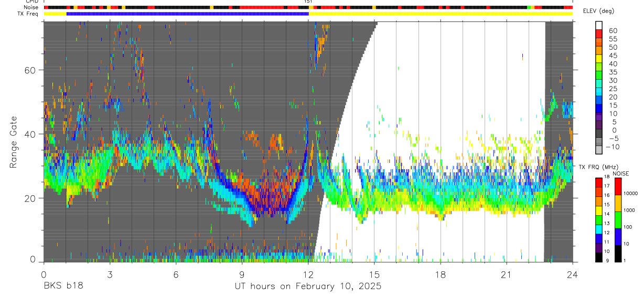The height and width of the screenshot is (297, 644).
Task: Click the '45' label on the ELEV scale
Action: (613, 56)
